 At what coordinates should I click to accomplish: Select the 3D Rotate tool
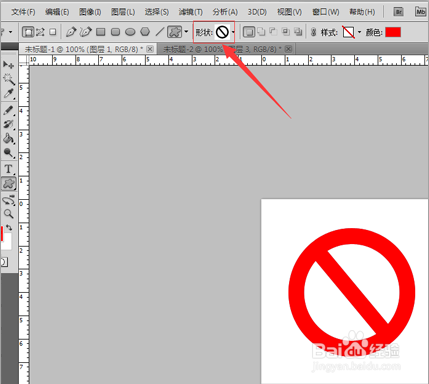[9, 200]
